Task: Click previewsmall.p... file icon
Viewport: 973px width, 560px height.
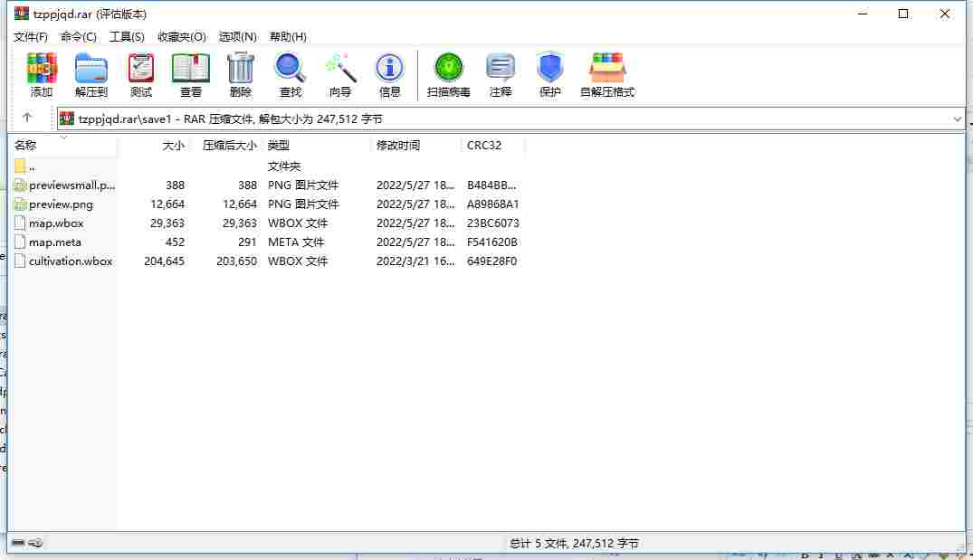Action: [x=20, y=185]
